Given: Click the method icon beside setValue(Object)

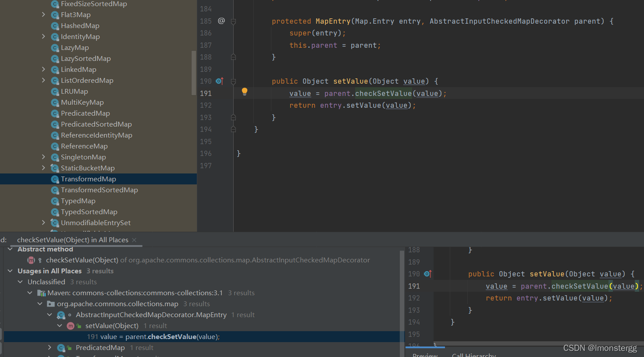Looking at the screenshot, I should pyautogui.click(x=71, y=326).
